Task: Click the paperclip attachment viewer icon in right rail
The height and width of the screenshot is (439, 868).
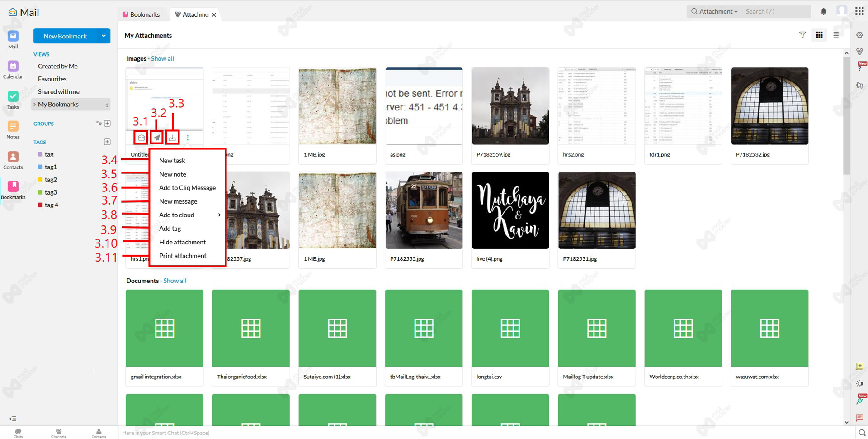Action: [x=859, y=52]
